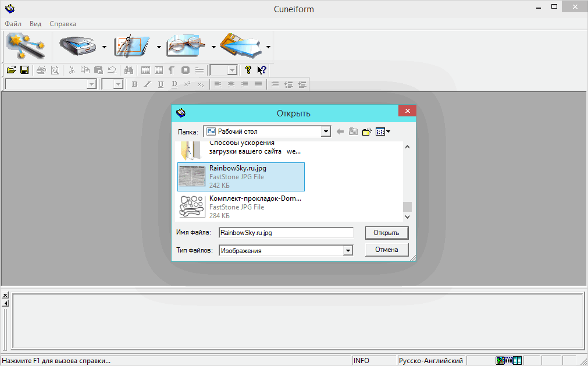The height and width of the screenshot is (366, 588).
Task: Expand the Тип файлов file type dropdown
Action: (348, 251)
